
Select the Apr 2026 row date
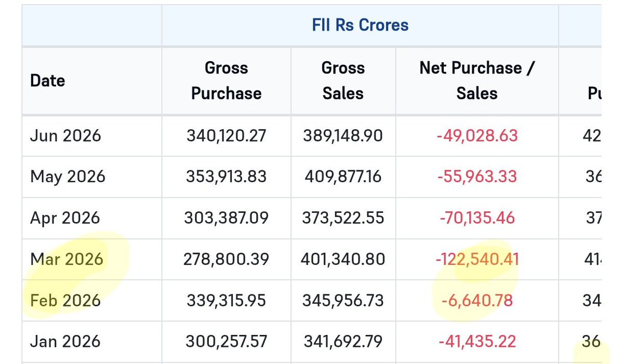(x=65, y=218)
